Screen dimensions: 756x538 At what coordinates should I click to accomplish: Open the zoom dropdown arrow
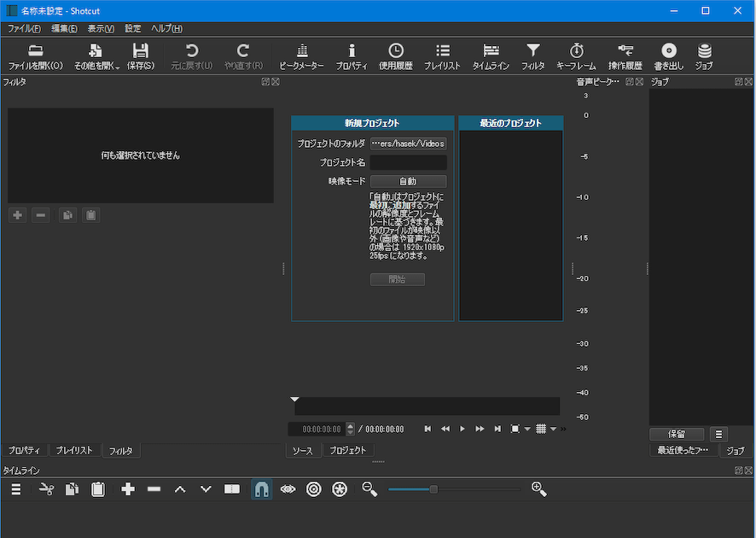pos(527,429)
